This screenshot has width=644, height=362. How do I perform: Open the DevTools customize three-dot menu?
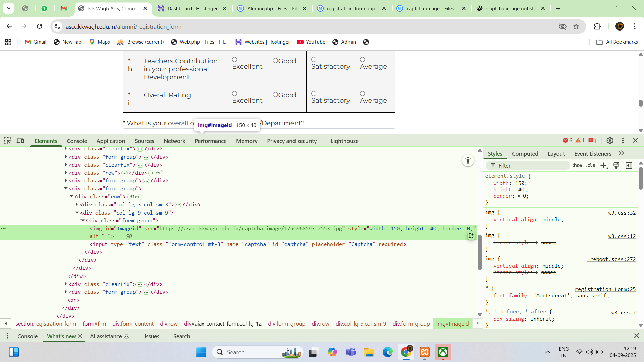(623, 141)
